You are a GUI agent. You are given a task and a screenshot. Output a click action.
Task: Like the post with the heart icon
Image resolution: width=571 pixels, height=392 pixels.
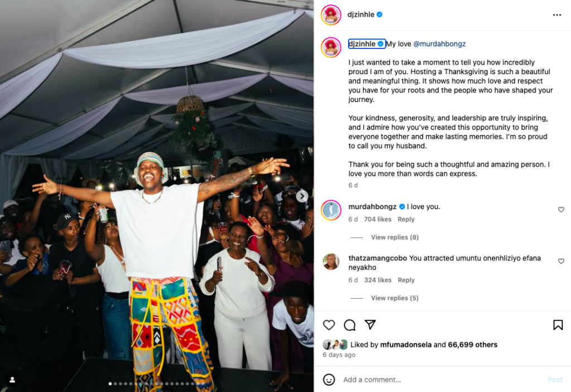pyautogui.click(x=329, y=325)
